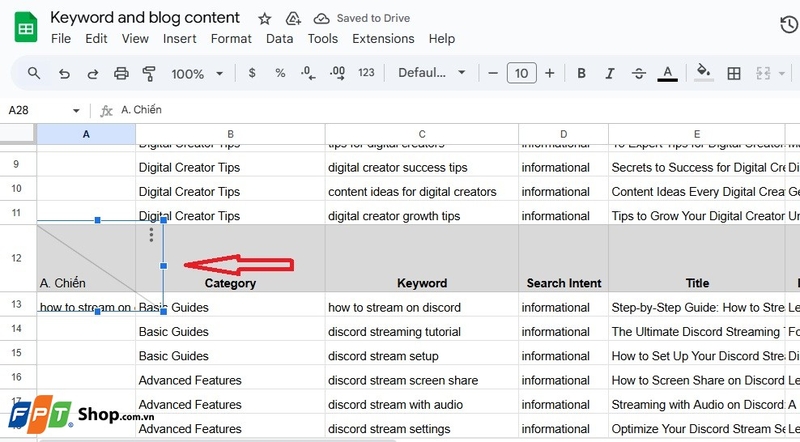Open the borders menu

pos(734,73)
